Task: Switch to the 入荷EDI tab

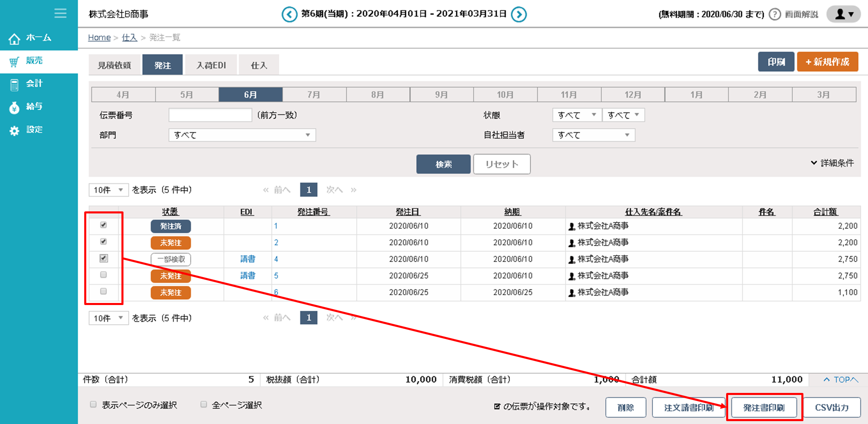Action: point(211,65)
